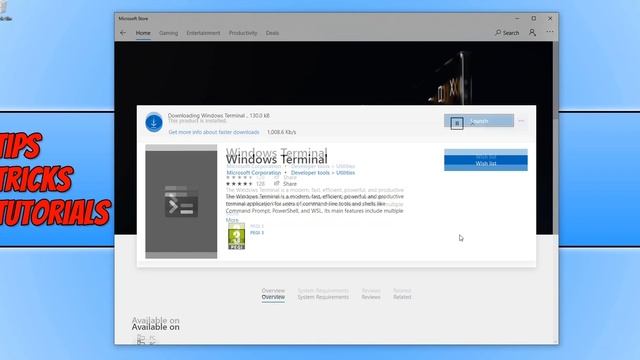Minimize the Microsoft Store window

tap(517, 18)
